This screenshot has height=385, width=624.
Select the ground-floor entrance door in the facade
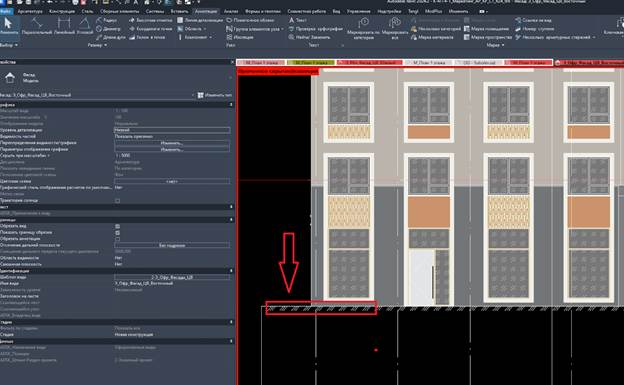point(422,277)
